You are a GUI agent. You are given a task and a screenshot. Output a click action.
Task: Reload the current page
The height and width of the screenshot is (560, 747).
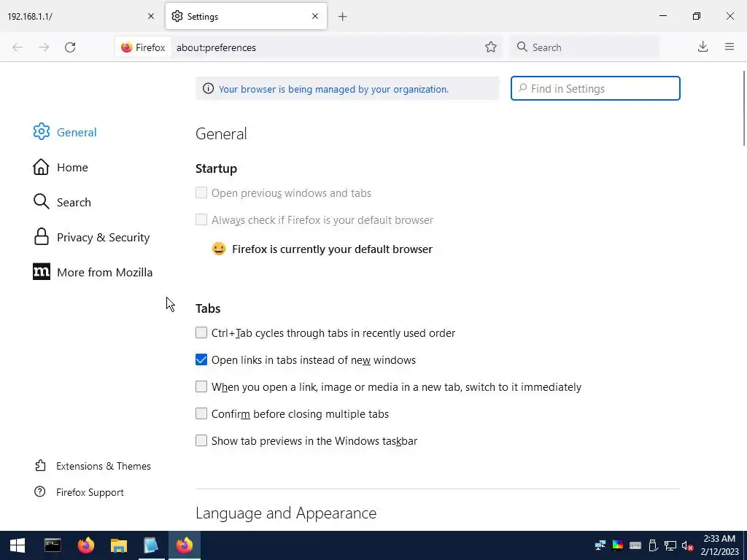[x=70, y=47]
